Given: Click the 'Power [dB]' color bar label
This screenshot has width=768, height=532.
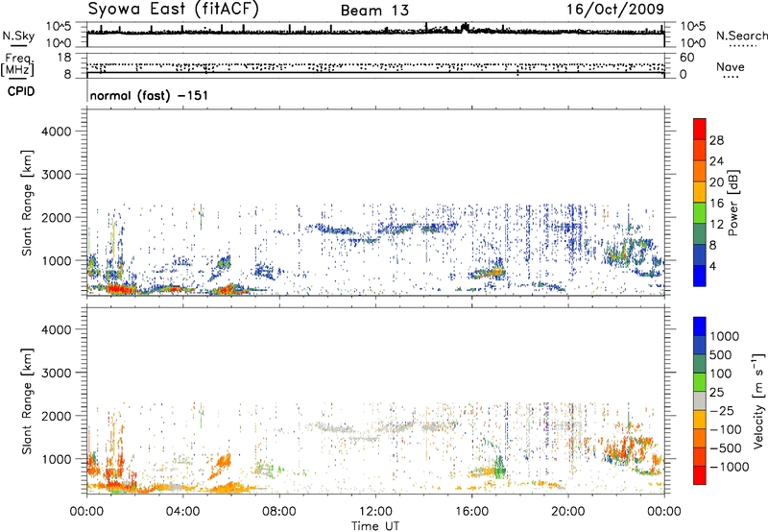Looking at the screenshot, I should 732,203.
